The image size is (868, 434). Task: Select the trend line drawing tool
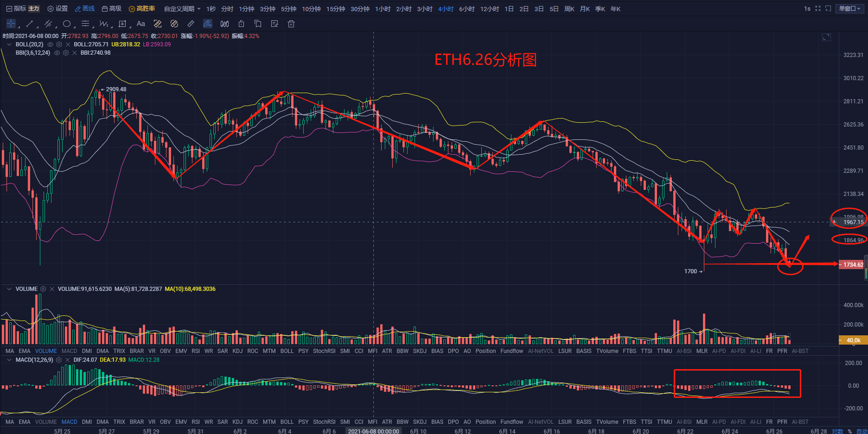(30, 24)
